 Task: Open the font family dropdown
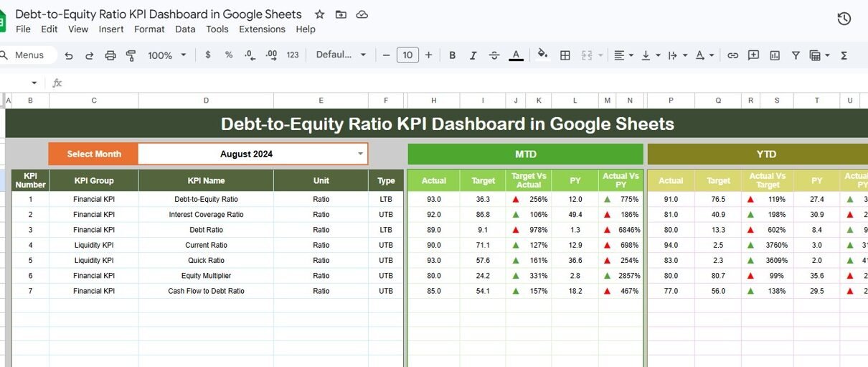coord(341,55)
